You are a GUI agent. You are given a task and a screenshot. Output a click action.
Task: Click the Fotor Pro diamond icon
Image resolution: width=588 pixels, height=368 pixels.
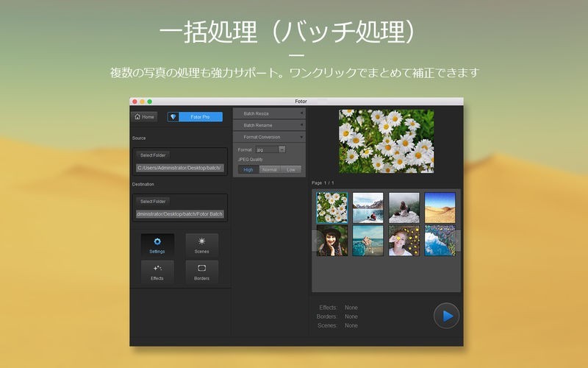(x=173, y=116)
